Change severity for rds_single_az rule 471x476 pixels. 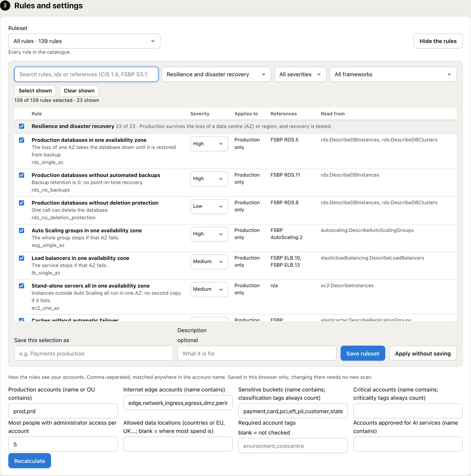[209, 144]
